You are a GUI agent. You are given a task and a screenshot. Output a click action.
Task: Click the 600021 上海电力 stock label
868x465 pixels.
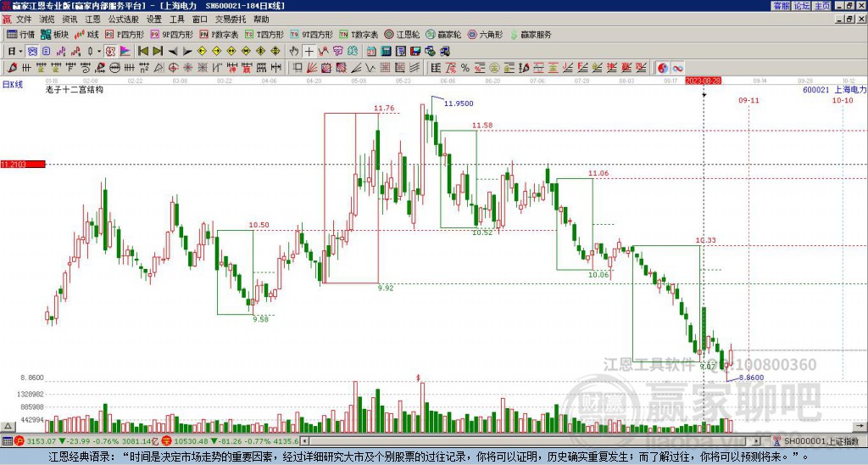(834, 89)
